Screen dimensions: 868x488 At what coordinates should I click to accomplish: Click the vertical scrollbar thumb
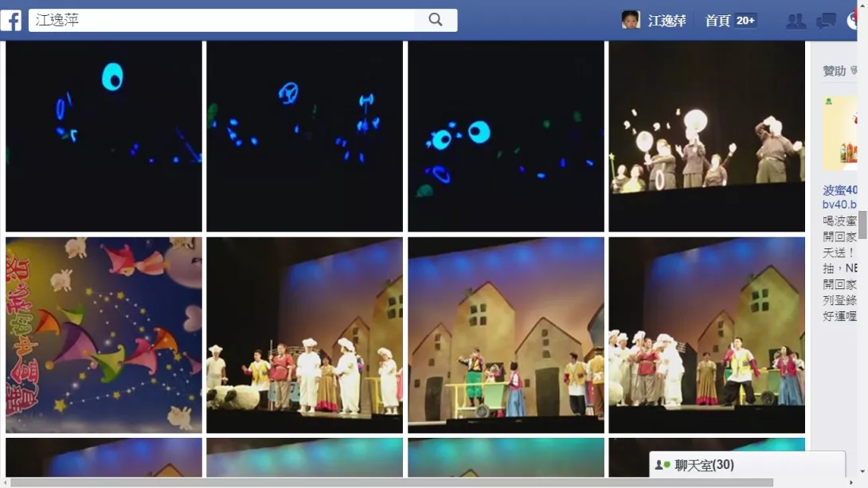click(862, 224)
